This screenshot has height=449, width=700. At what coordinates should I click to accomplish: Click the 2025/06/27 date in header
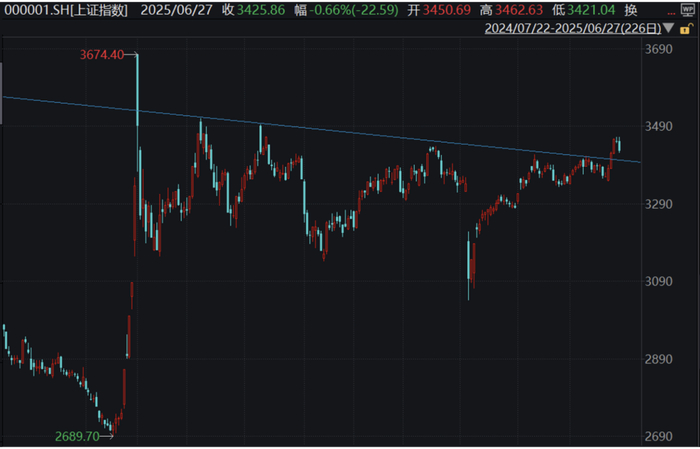tap(176, 10)
